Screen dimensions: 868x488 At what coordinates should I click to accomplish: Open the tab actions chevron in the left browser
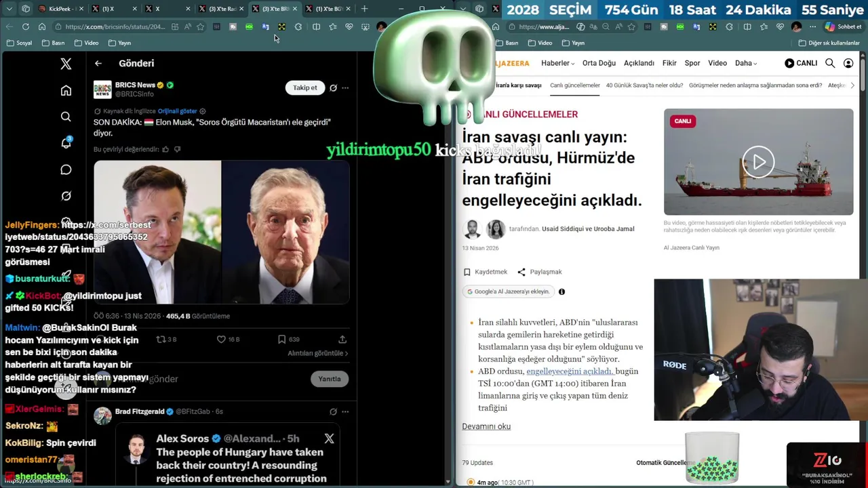pos(9,9)
